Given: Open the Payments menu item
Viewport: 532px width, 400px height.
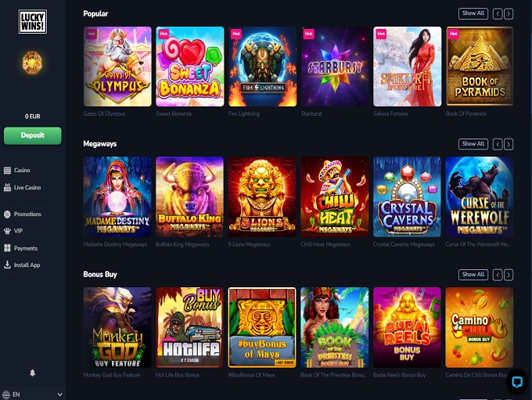Looking at the screenshot, I should 20,248.
